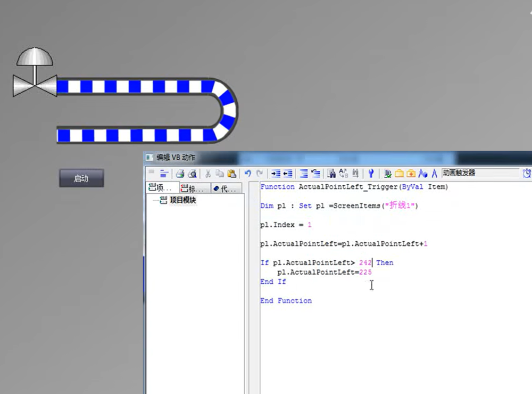This screenshot has height=394, width=532.
Task: Decrease indent of the code line
Action: click(288, 173)
